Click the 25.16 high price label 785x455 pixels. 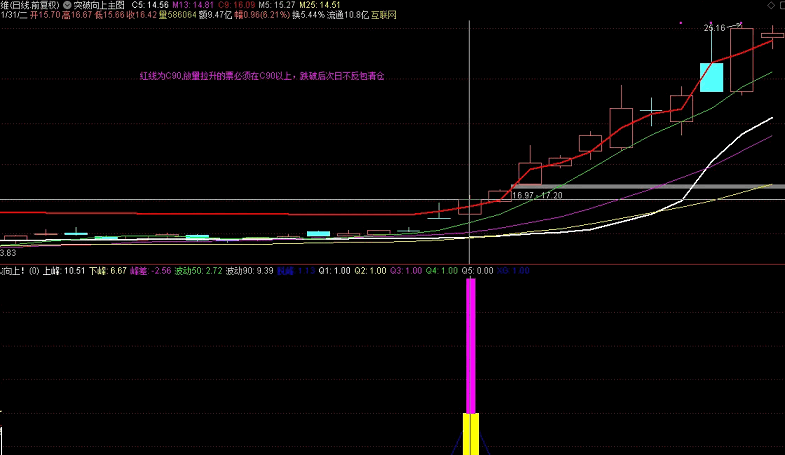[714, 28]
